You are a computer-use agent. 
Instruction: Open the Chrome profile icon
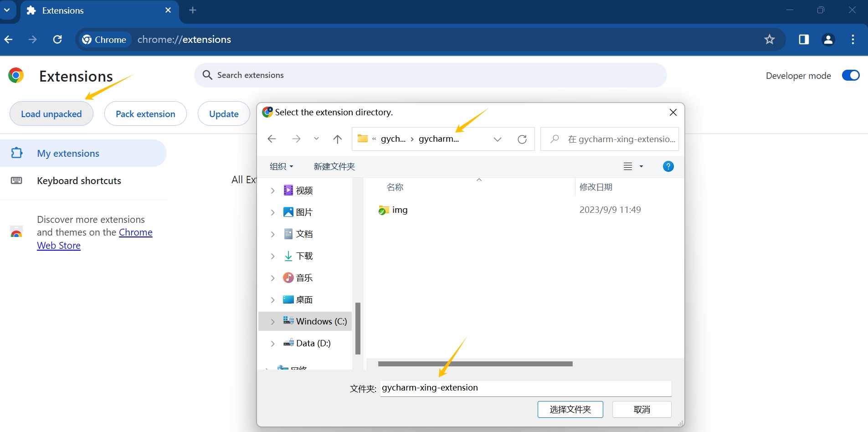(828, 40)
